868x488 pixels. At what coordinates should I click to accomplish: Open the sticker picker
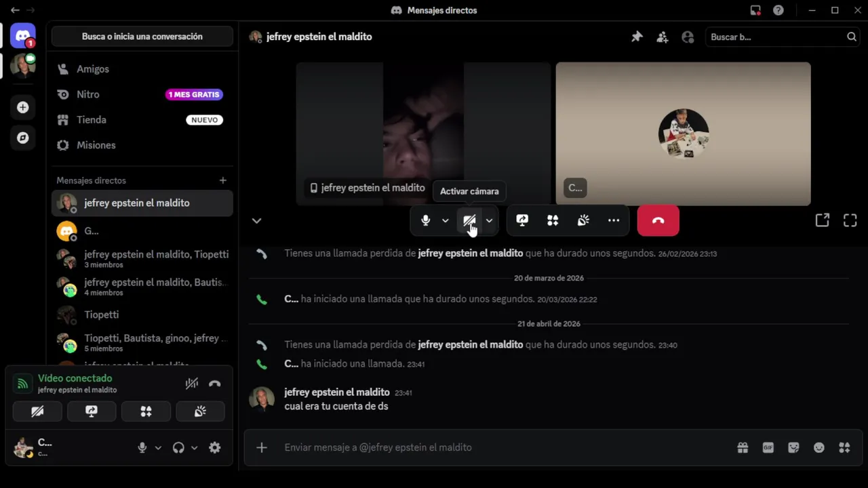[x=794, y=447]
